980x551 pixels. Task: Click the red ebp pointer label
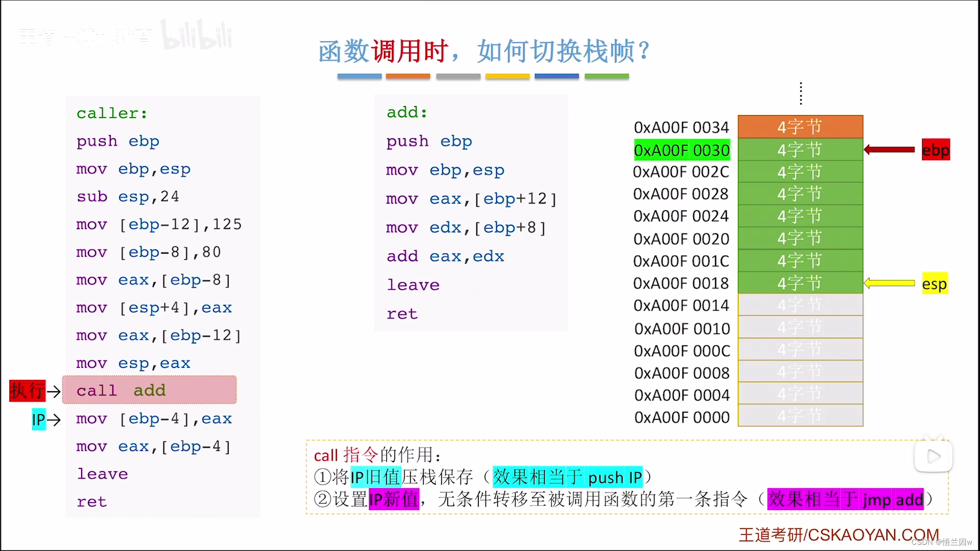936,150
